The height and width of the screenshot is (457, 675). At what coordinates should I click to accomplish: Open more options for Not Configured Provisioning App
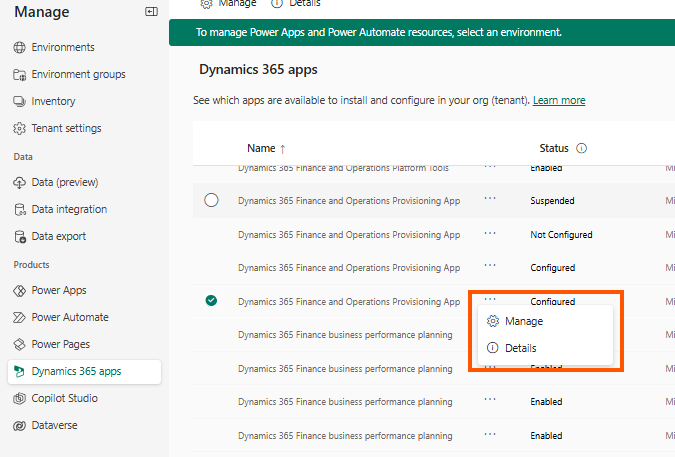click(x=490, y=234)
